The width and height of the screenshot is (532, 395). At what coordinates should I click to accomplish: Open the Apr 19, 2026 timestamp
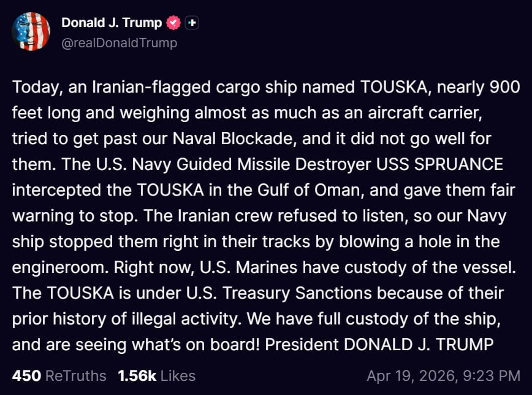[443, 375]
